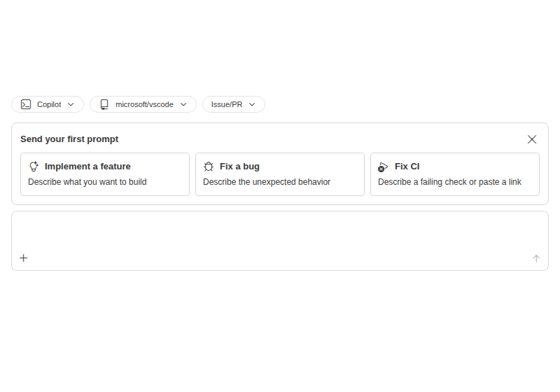Click the terminal icon beside Copilot
560x392 pixels.
click(x=26, y=104)
